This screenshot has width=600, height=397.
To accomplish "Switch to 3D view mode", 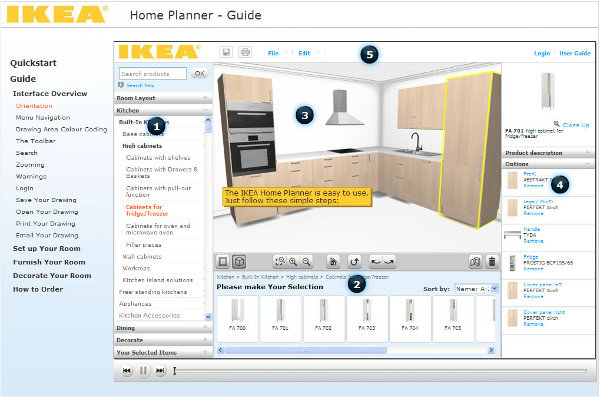I will (x=239, y=262).
